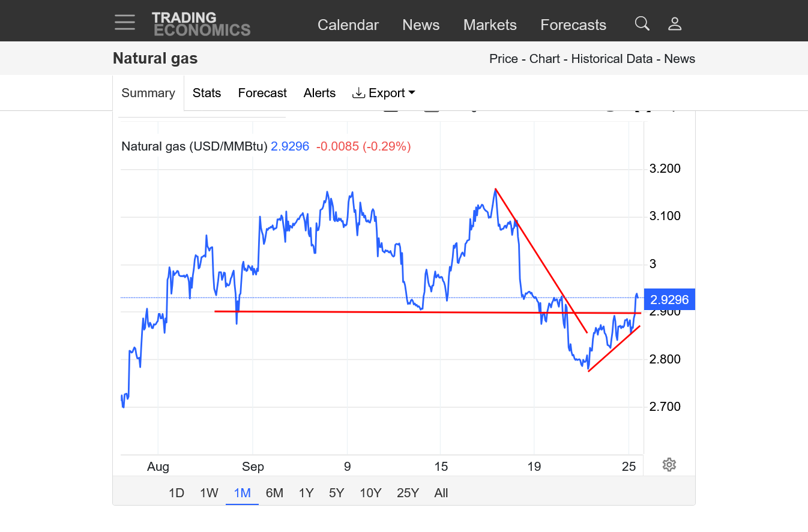Select the Summary tab
This screenshot has height=532, width=808.
coord(148,93)
